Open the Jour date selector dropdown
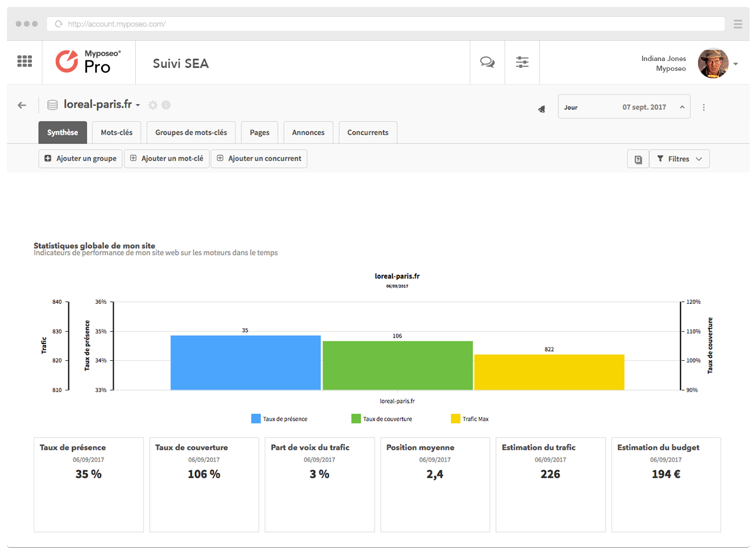Image resolution: width=756 pixels, height=553 pixels. [x=624, y=107]
